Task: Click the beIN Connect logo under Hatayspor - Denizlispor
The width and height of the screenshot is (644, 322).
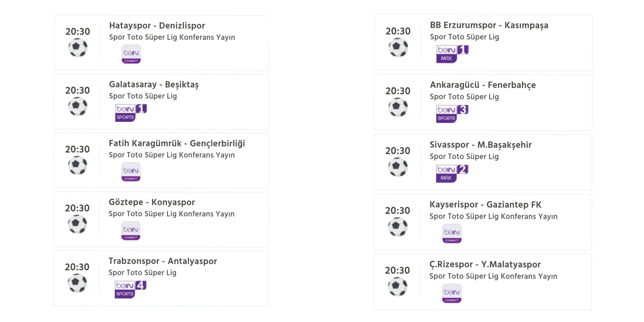Action: pos(131,54)
